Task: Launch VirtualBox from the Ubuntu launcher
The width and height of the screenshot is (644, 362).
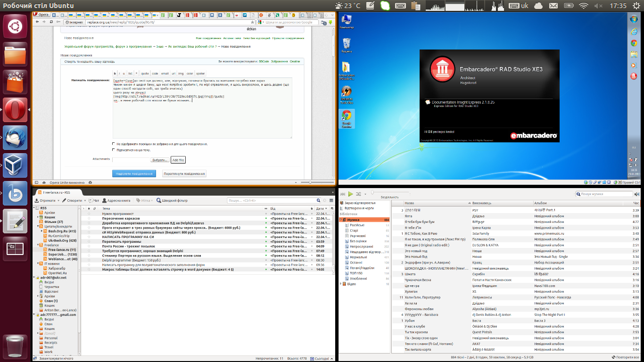Action: click(15, 165)
